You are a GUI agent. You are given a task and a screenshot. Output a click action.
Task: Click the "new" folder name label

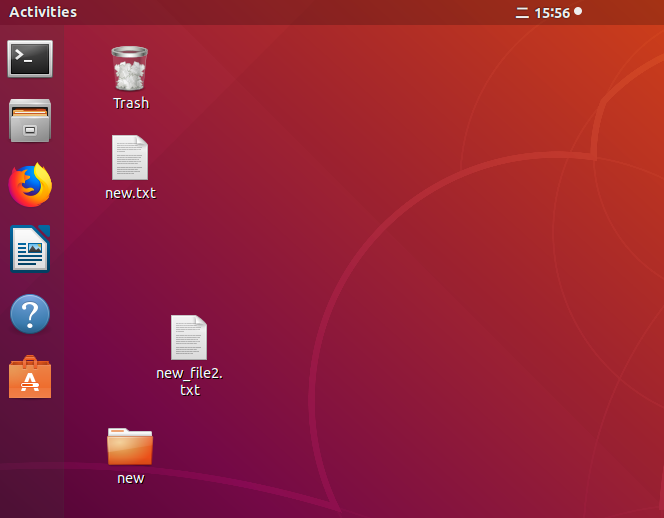(x=130, y=478)
